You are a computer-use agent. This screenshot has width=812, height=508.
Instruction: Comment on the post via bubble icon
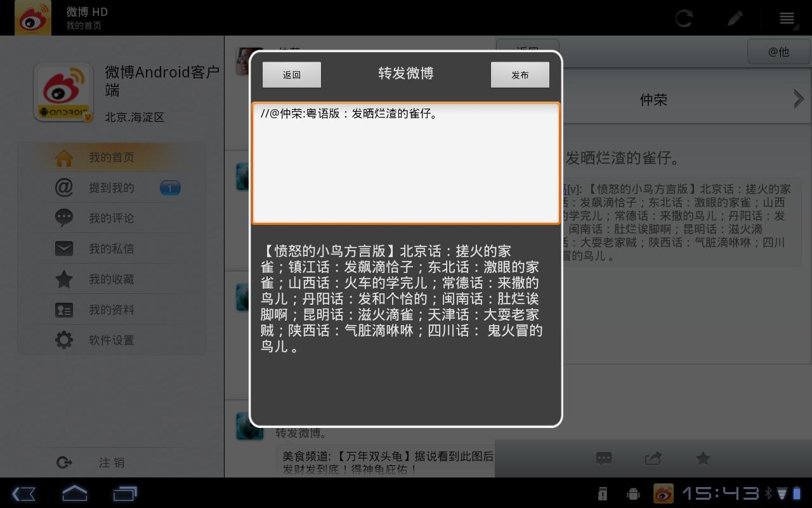604,458
